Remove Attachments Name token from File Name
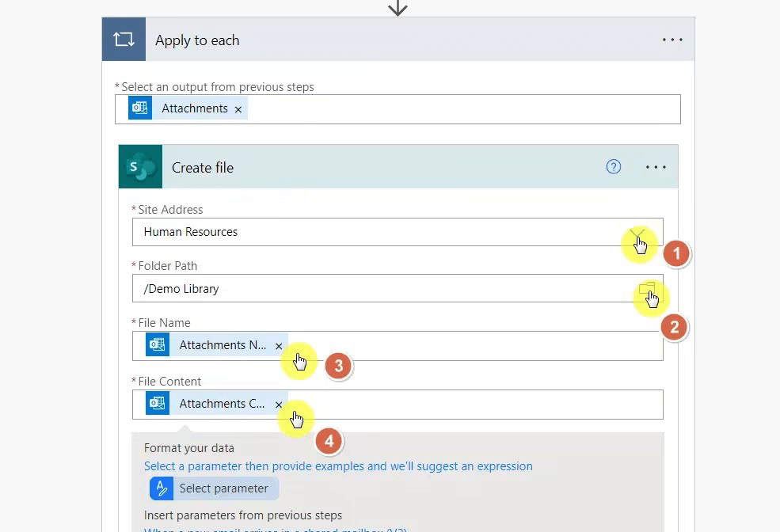780x532 pixels. 279,346
